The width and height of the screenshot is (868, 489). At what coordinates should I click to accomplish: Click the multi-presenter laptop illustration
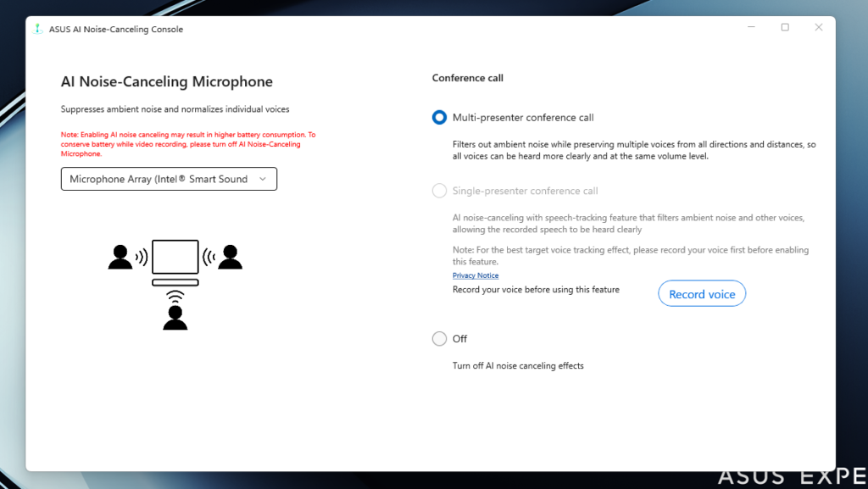point(175,285)
